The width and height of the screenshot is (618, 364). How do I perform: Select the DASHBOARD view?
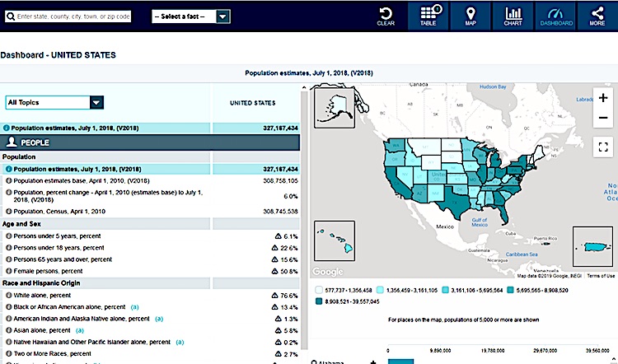point(556,16)
